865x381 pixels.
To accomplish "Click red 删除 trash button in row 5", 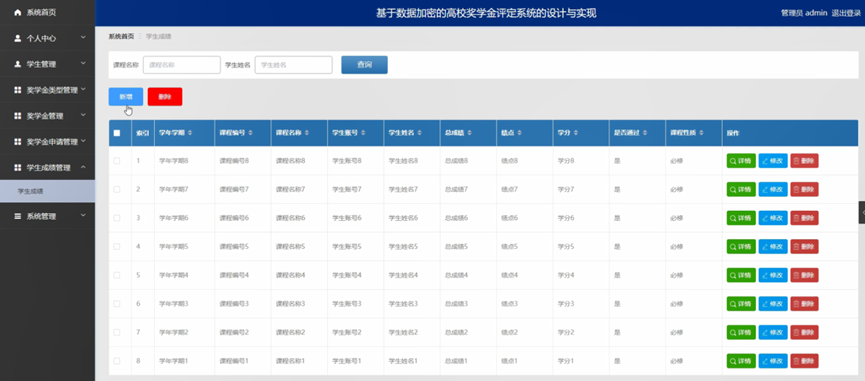I will coord(804,275).
